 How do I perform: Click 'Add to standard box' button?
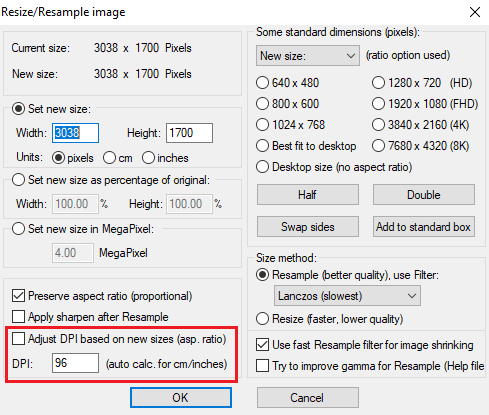[x=424, y=227]
